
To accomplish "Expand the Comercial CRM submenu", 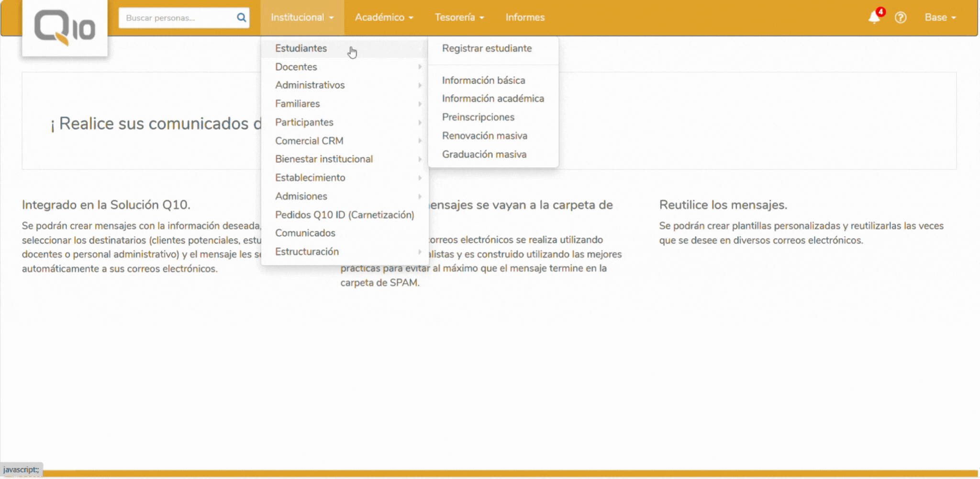I will (309, 141).
